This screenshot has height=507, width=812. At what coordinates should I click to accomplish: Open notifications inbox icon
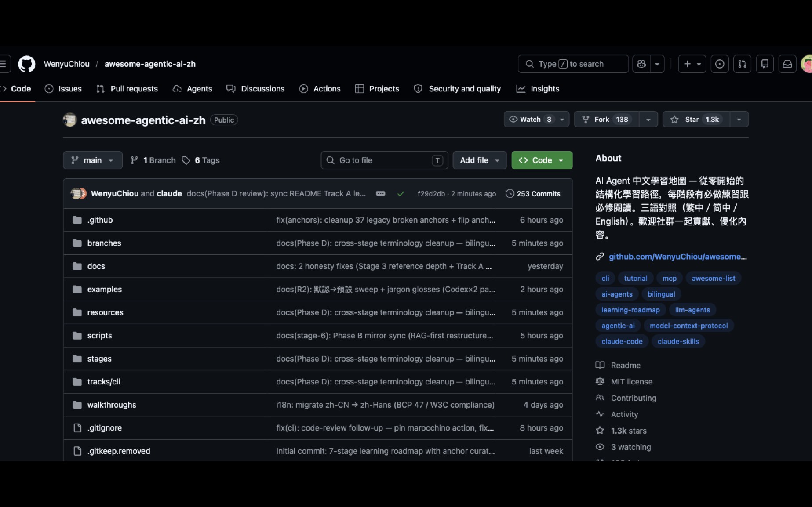click(787, 64)
